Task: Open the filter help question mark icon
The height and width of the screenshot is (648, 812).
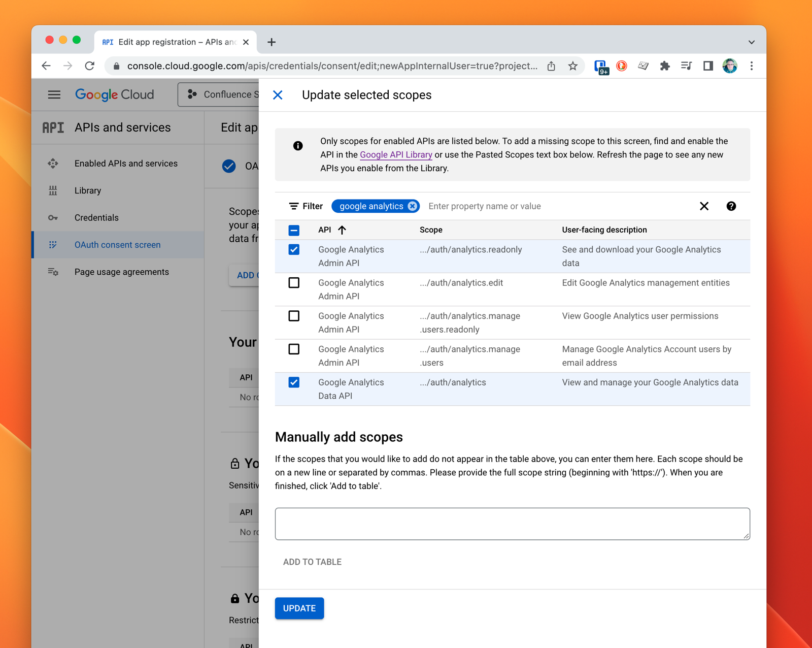Action: [731, 206]
